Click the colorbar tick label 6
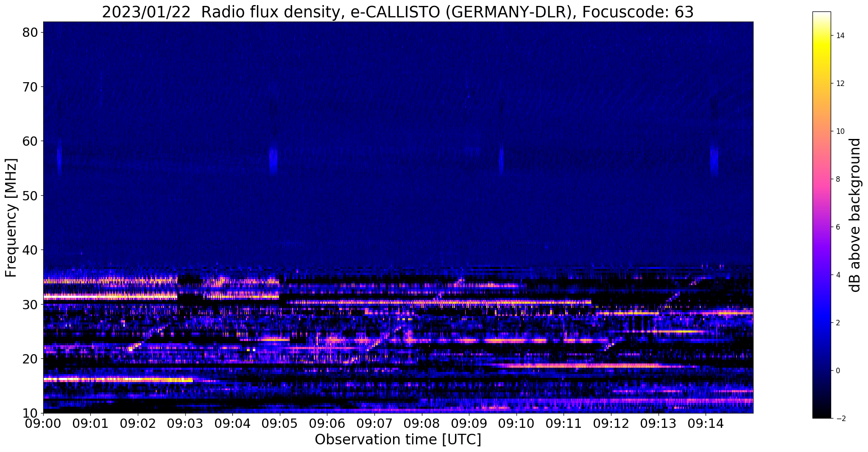The height and width of the screenshot is (452, 868). click(x=838, y=227)
